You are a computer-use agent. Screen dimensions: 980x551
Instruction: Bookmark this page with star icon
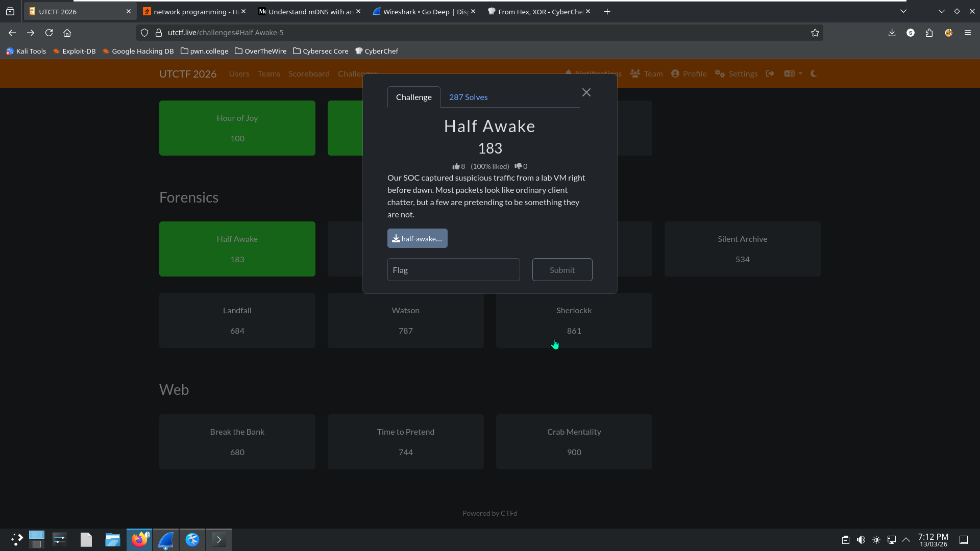[x=815, y=33]
